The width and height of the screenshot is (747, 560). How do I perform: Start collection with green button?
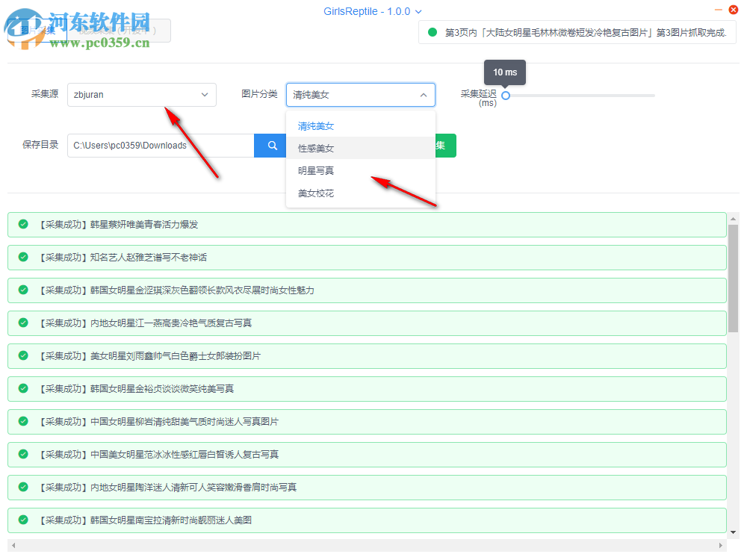coord(446,146)
